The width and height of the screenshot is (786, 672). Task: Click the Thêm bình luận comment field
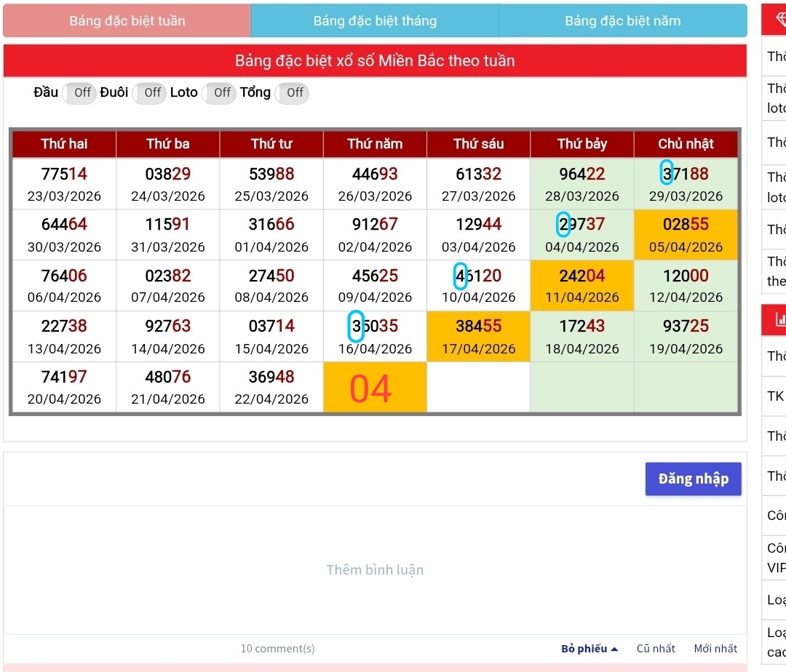point(375,570)
